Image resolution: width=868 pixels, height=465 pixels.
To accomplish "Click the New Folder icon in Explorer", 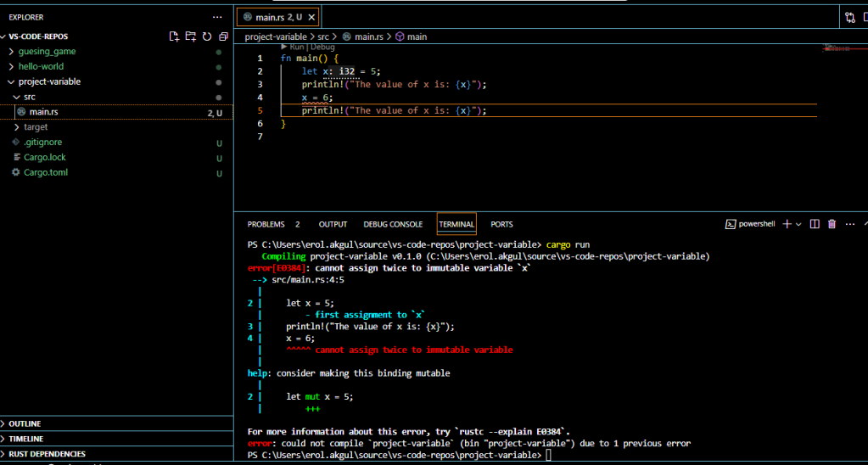I will click(x=190, y=36).
